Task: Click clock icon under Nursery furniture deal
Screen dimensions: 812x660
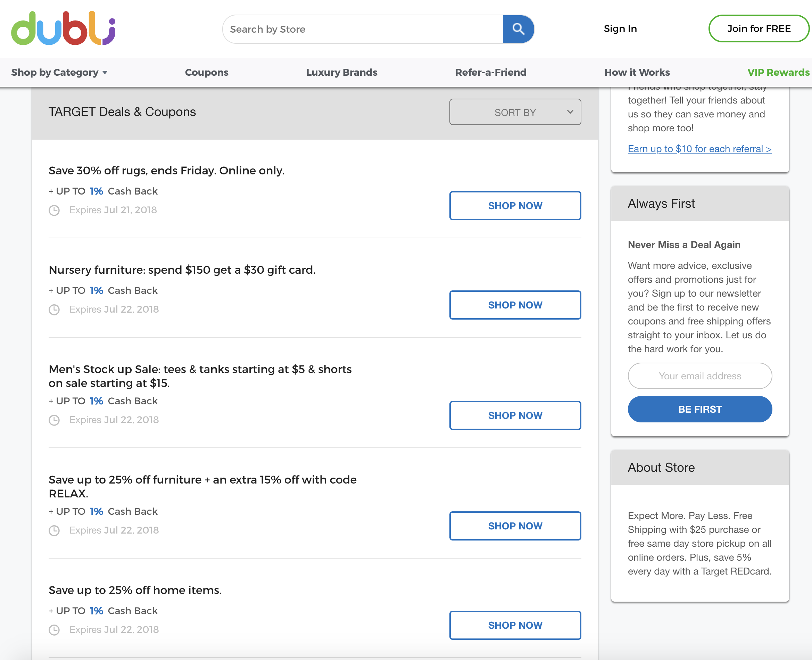Action: [x=55, y=310]
